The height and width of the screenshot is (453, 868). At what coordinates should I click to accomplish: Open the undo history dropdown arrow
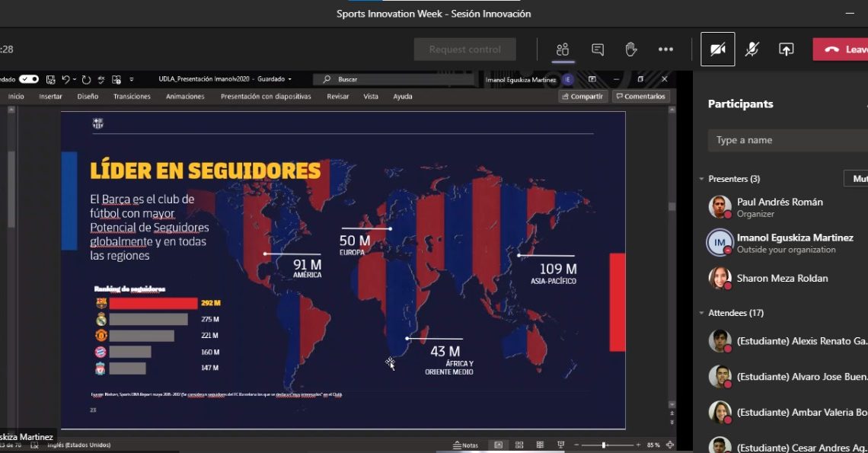(75, 79)
